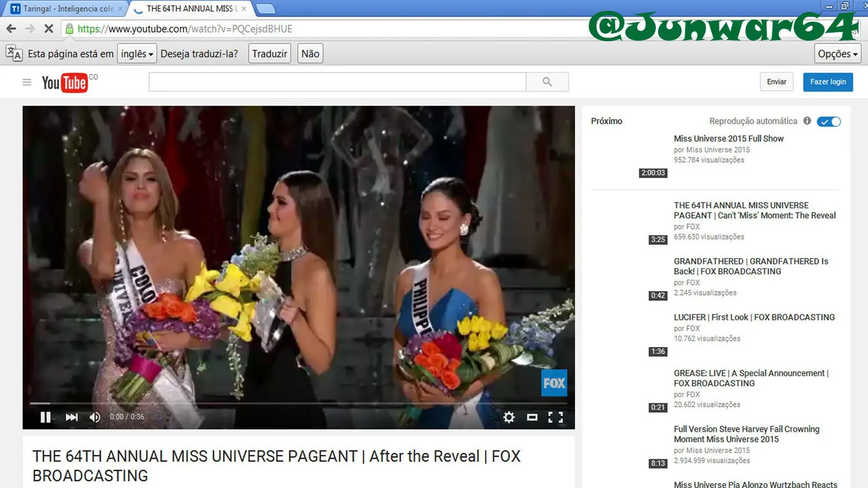Click the Enviar upload button

coord(776,82)
